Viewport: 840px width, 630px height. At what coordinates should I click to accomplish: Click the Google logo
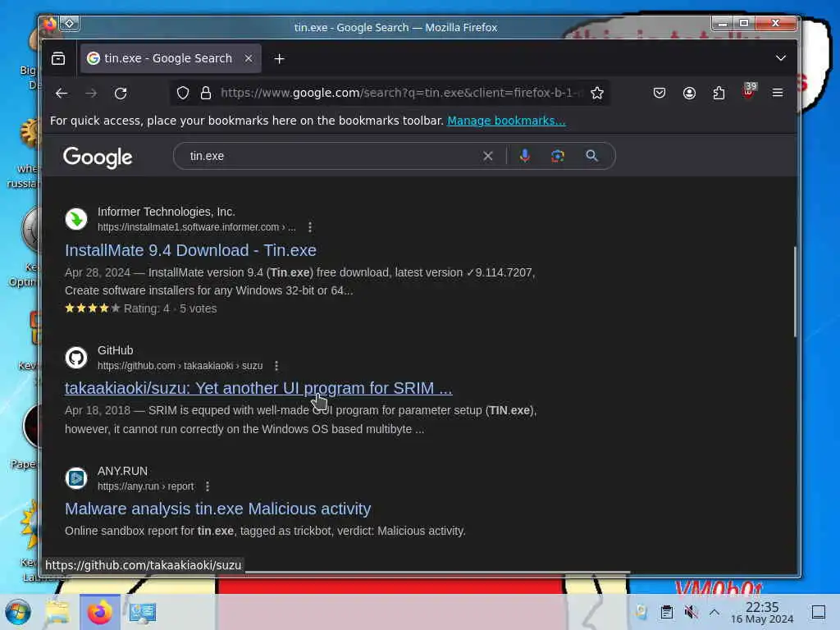click(x=98, y=157)
